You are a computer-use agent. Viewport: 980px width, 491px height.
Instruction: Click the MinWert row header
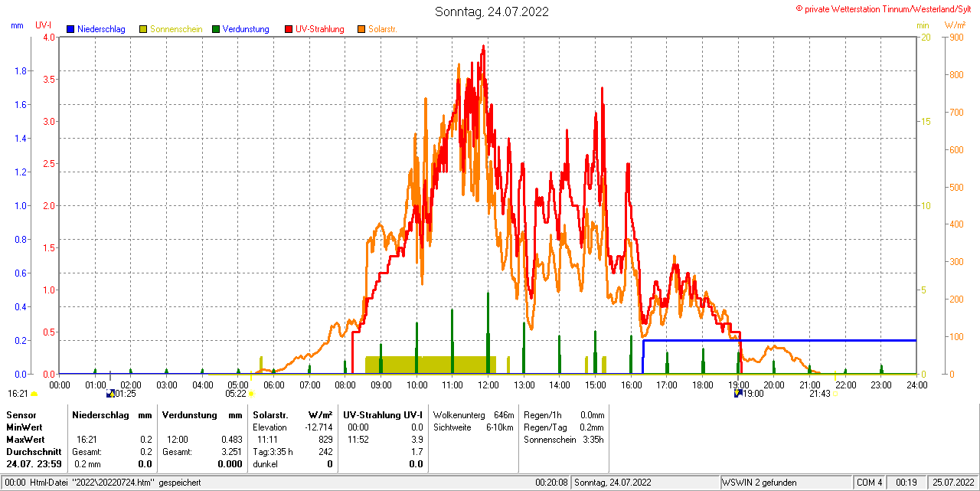click(x=24, y=427)
